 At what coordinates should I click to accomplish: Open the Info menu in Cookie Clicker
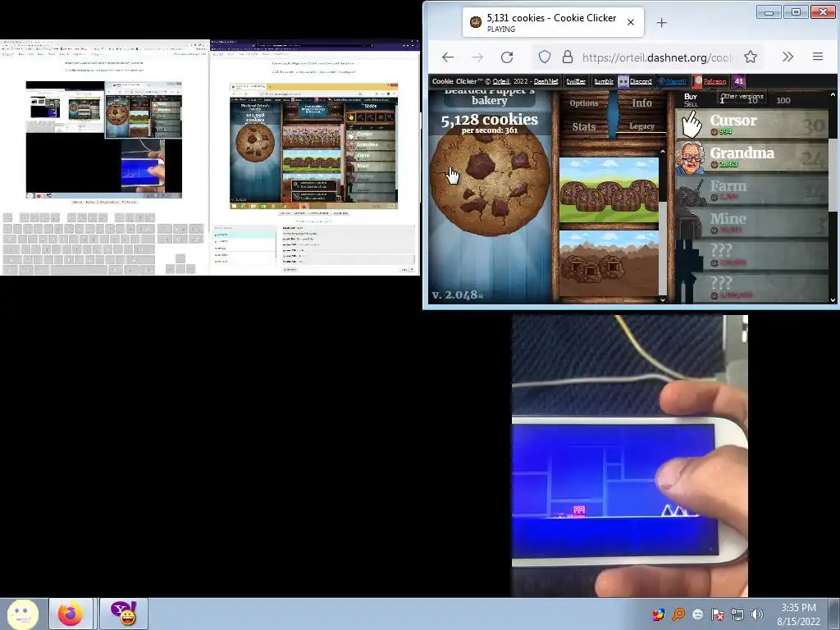click(641, 103)
